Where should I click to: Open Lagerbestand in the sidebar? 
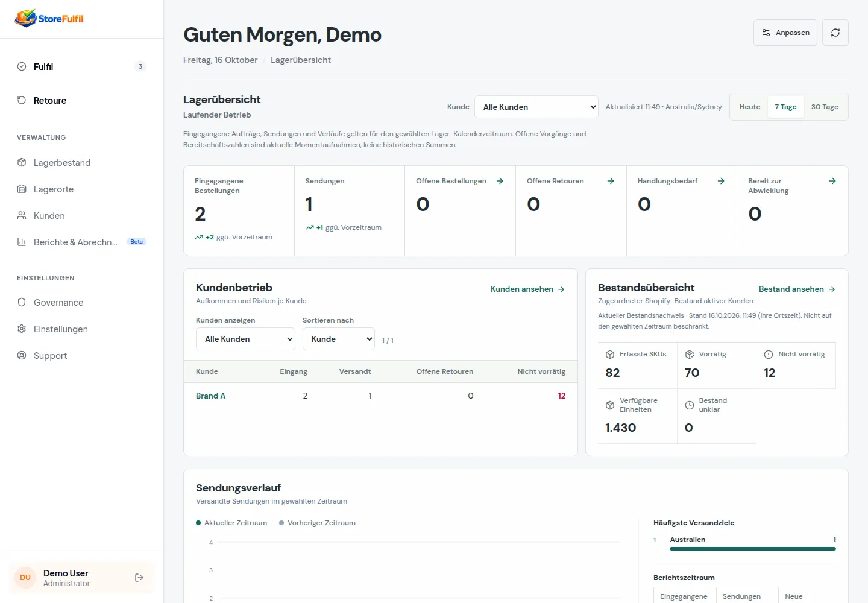pyautogui.click(x=82, y=162)
